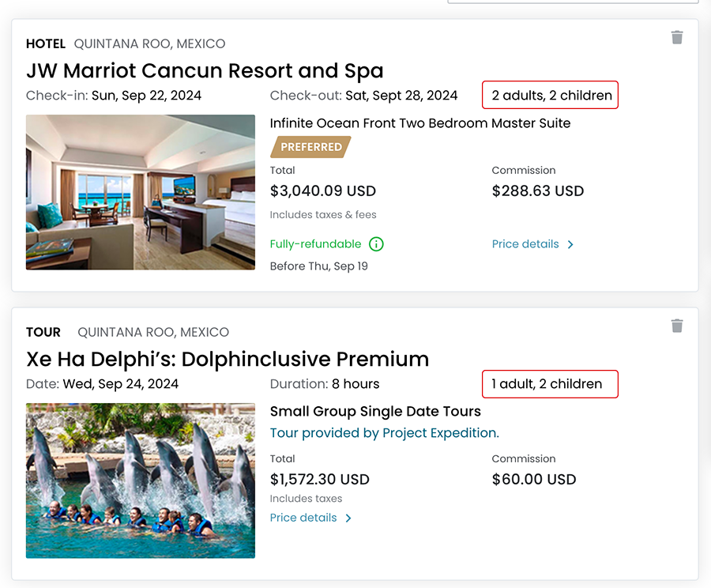This screenshot has width=711, height=588.
Task: Select the 1 adult, 2 children guest box
Action: coord(551,384)
